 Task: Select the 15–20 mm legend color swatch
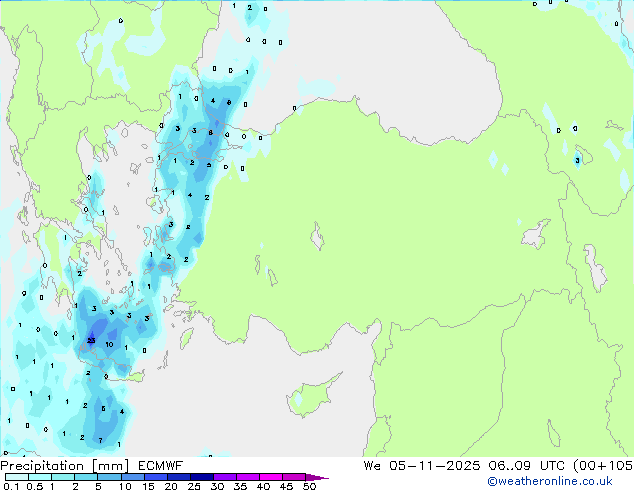click(x=155, y=477)
